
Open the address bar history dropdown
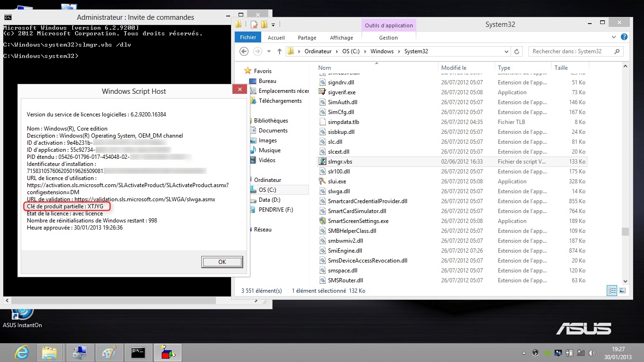tap(506, 51)
